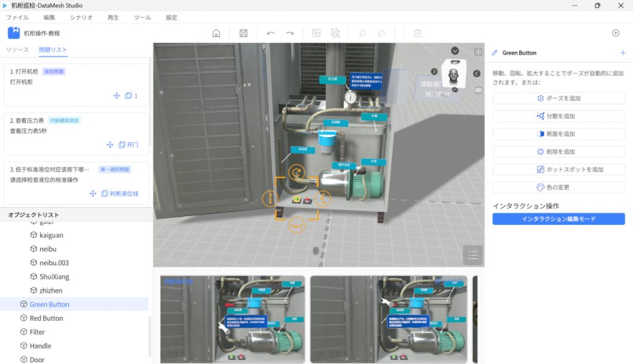Undo the last action
The width and height of the screenshot is (633, 364).
(271, 33)
